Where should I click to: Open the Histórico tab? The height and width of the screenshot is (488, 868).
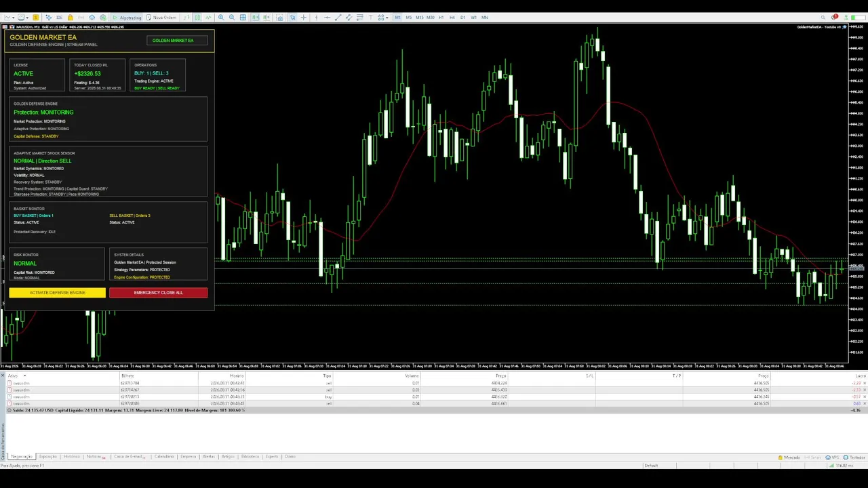coord(72,457)
